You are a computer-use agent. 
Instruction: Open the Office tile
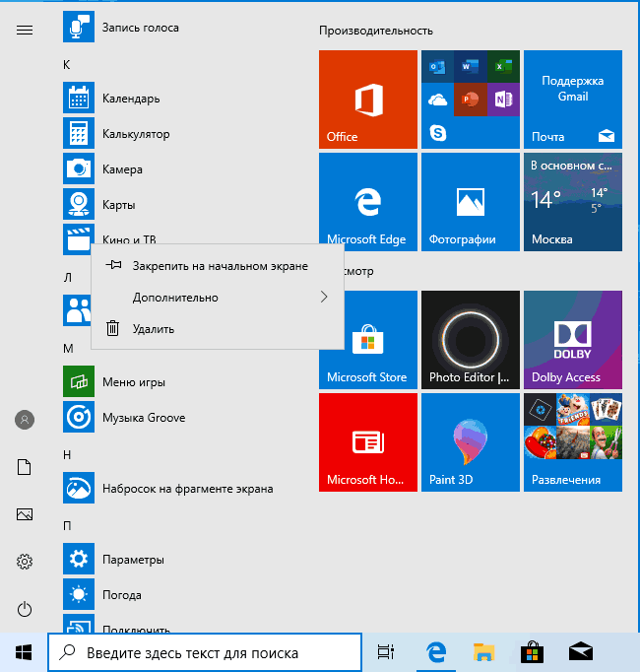[368, 100]
